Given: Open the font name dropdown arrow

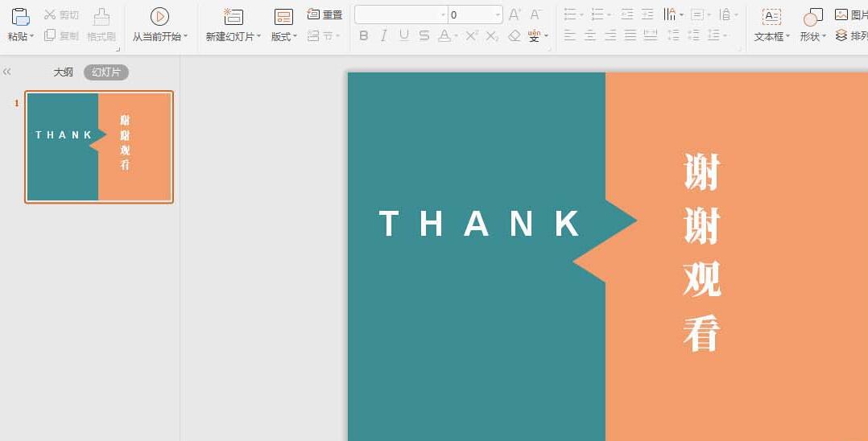Looking at the screenshot, I should [444, 15].
